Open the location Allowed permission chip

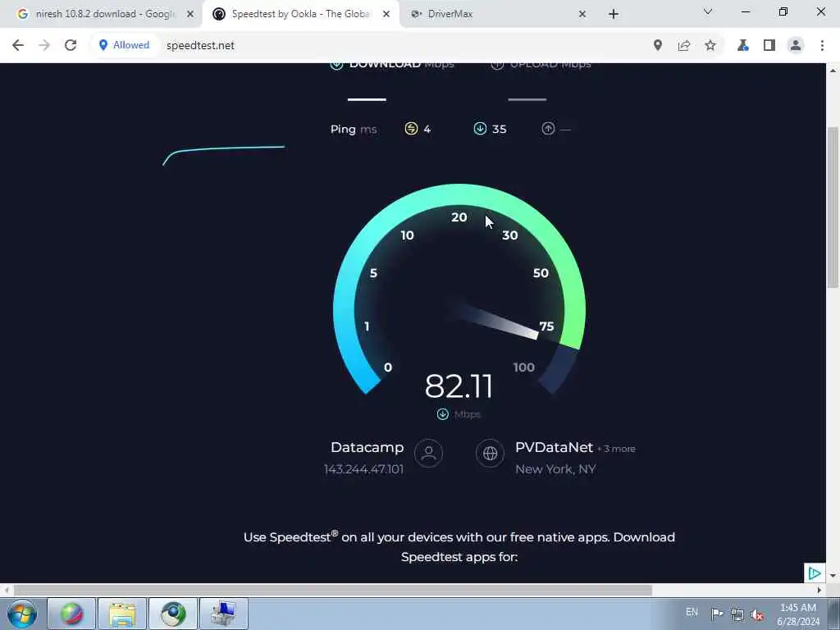pos(124,45)
